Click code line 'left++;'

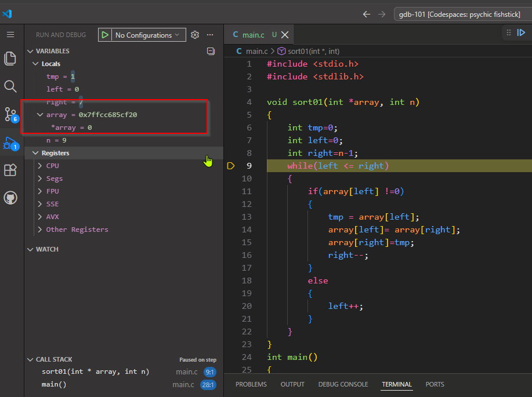tap(345, 306)
